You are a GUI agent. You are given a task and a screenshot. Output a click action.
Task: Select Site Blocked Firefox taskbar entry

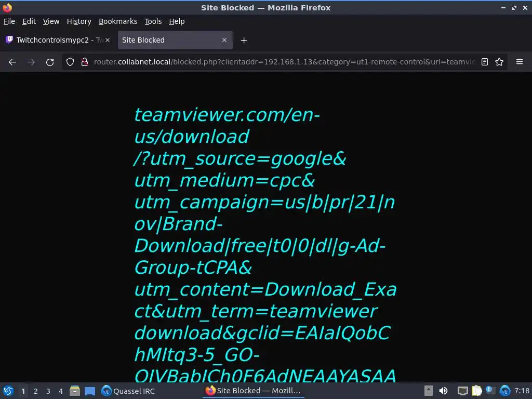(x=253, y=391)
